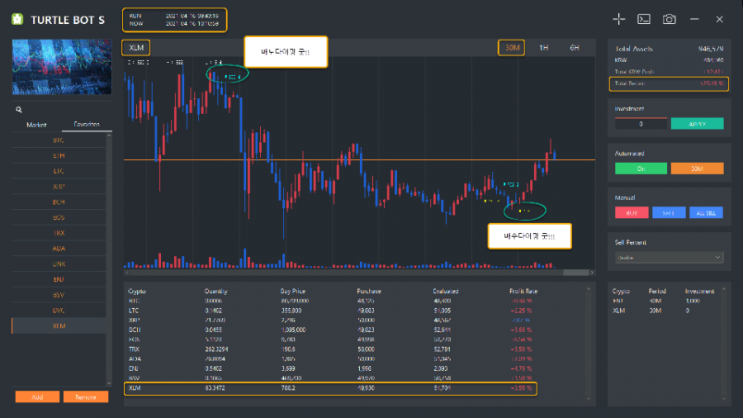Click the Purchase column header

coord(369,291)
